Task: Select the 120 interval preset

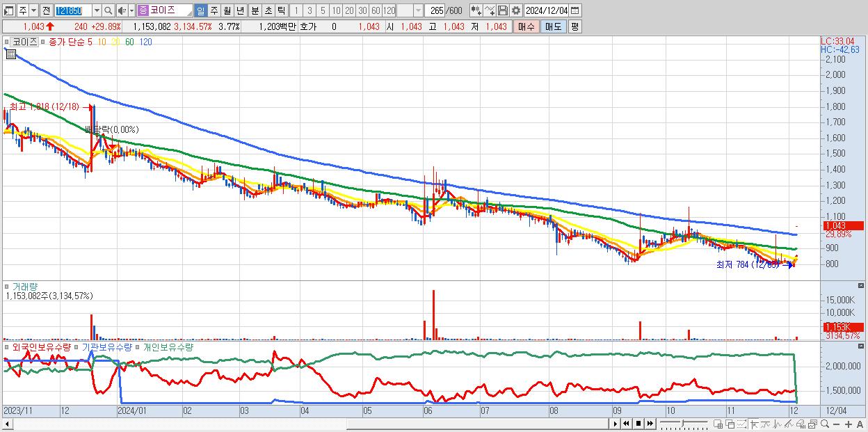Action: click(389, 10)
